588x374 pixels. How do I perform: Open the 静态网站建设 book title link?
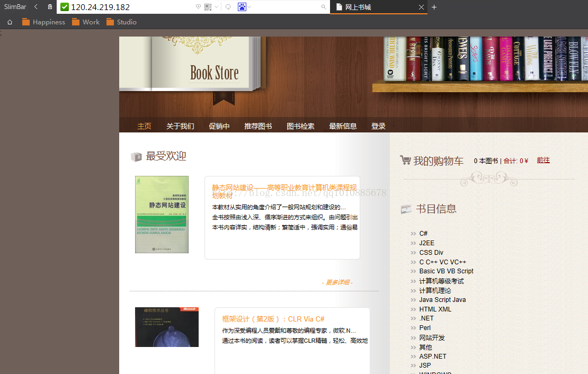pyautogui.click(x=284, y=191)
